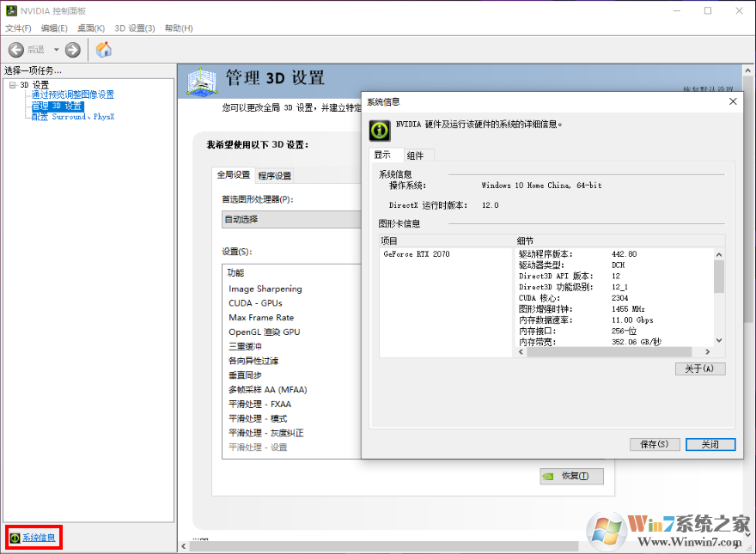Screen dimensions: 756x554
Task: Click the NVIDIA logo in the 系统信息 dialog
Action: pyautogui.click(x=379, y=130)
